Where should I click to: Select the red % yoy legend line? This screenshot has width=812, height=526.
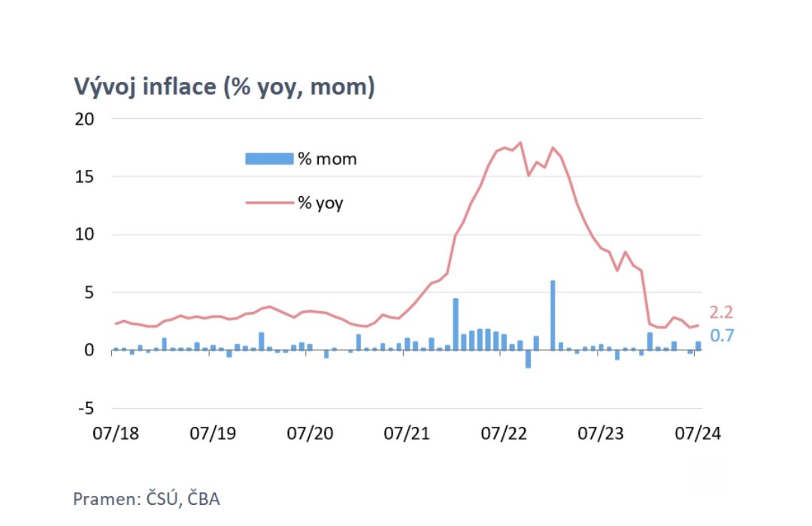tap(269, 202)
